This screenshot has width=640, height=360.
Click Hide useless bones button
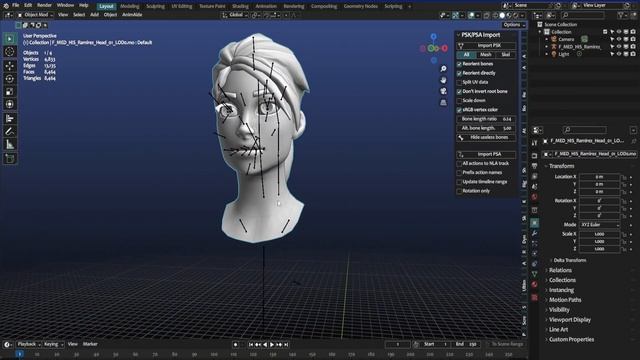click(x=486, y=138)
